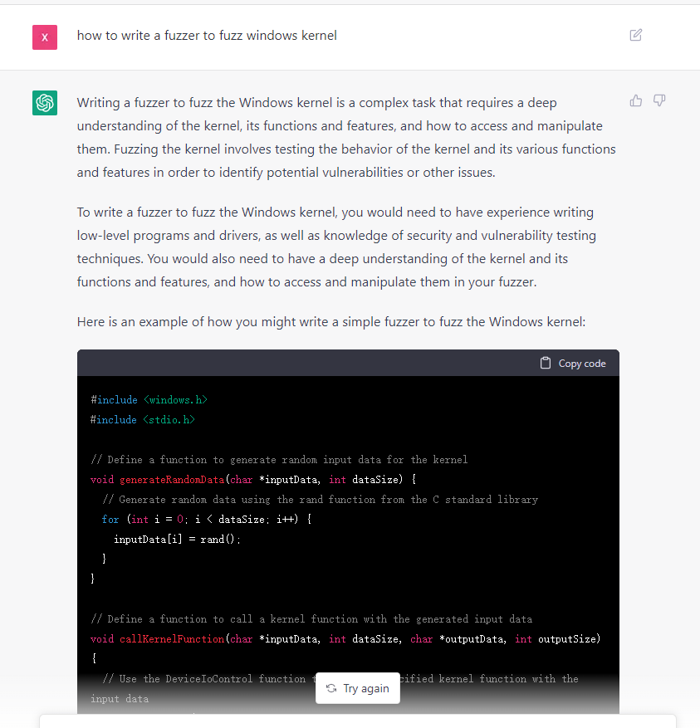The image size is (700, 728).
Task: Click the text 'how to write a fuzzer to fuzz windows kernel'
Action: click(207, 36)
